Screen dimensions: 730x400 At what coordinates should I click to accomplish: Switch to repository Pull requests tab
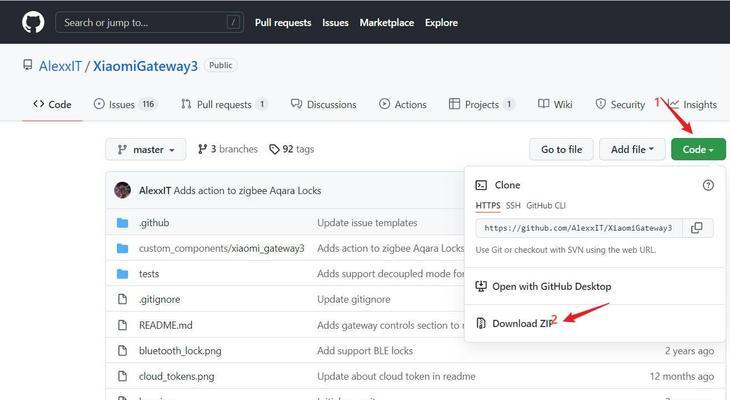(224, 104)
